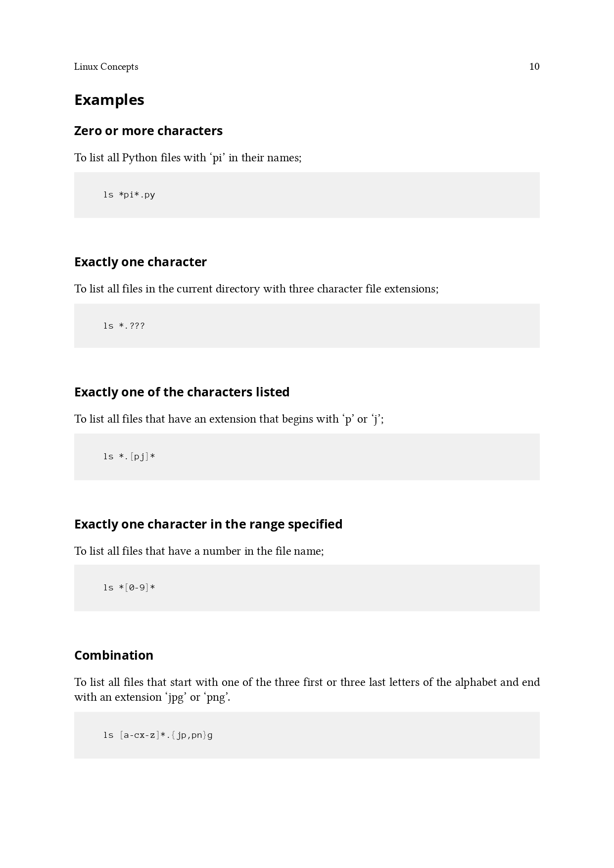Click the 'Examples' main heading
This screenshot has height=868, width=614.
click(109, 100)
